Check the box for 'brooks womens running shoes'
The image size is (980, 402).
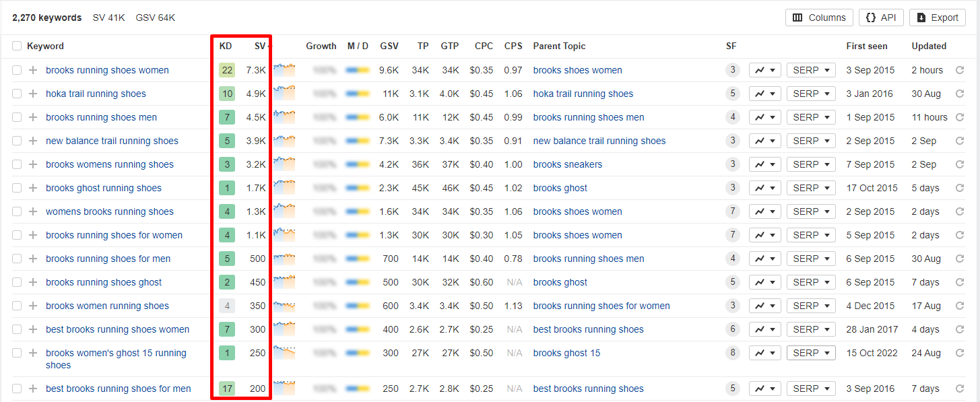(x=17, y=164)
